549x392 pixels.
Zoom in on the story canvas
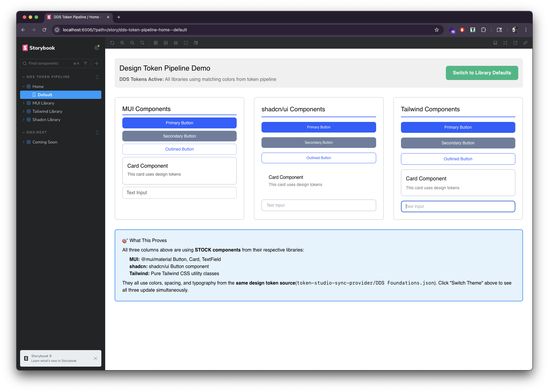122,43
